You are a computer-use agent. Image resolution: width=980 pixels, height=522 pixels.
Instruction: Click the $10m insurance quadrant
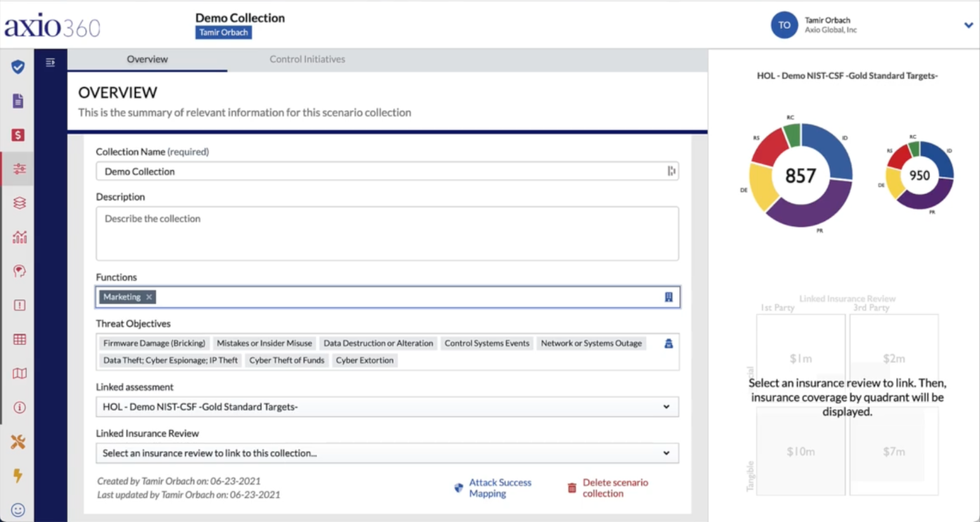[801, 451]
